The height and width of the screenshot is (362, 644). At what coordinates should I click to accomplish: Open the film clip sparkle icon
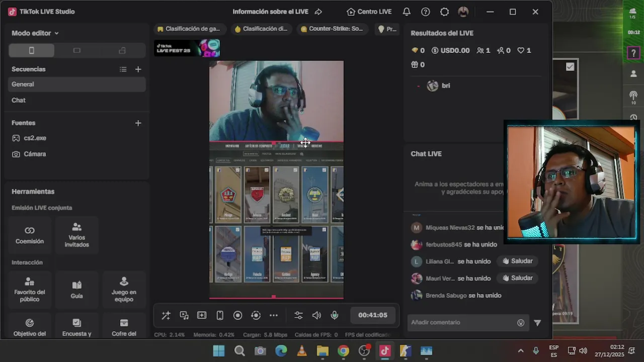202,315
